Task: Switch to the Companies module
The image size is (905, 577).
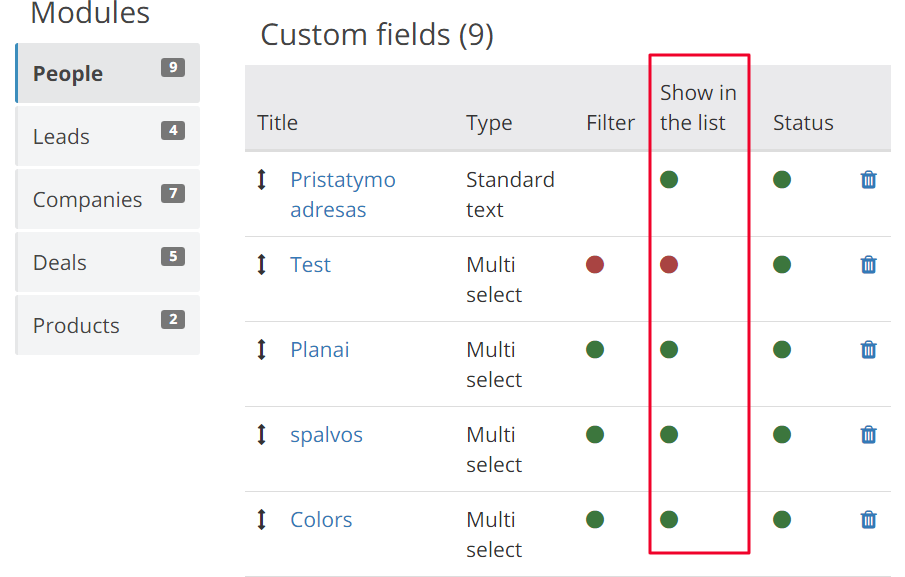Action: 108,199
